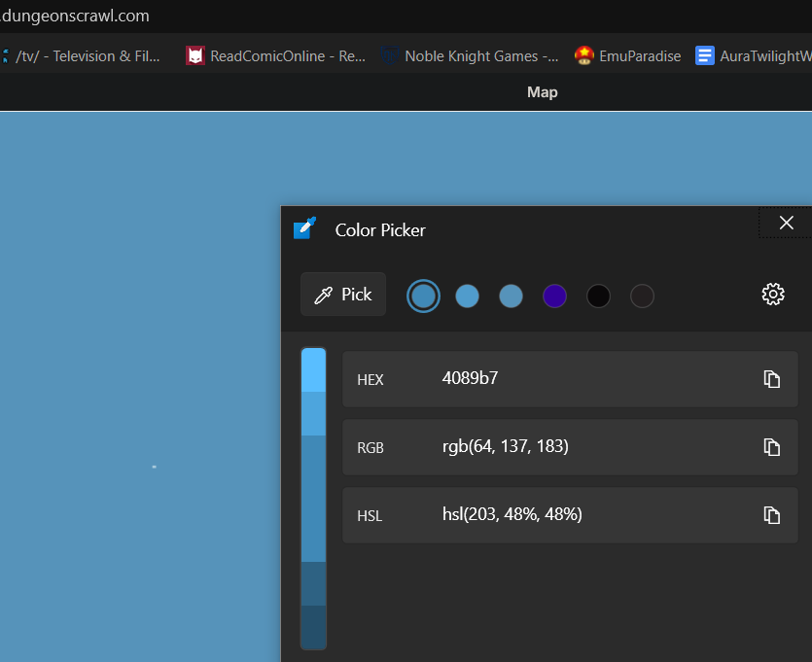Click the Map tab on the page
This screenshot has width=812, height=662.
(543, 92)
